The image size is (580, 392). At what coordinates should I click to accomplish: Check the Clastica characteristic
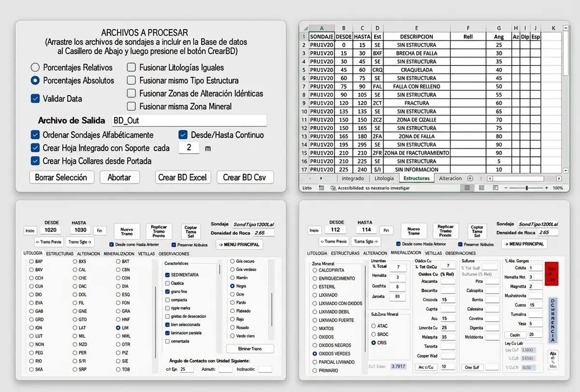click(x=168, y=283)
